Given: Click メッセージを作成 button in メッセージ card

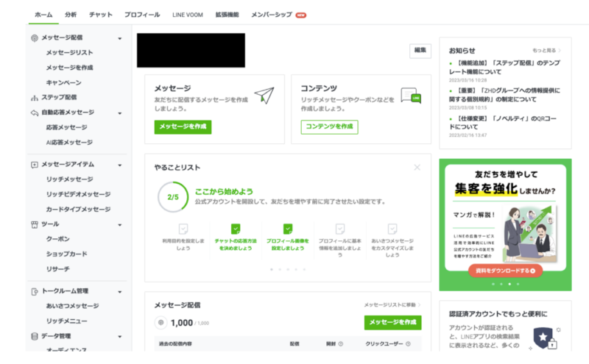Looking at the screenshot, I should click(183, 126).
